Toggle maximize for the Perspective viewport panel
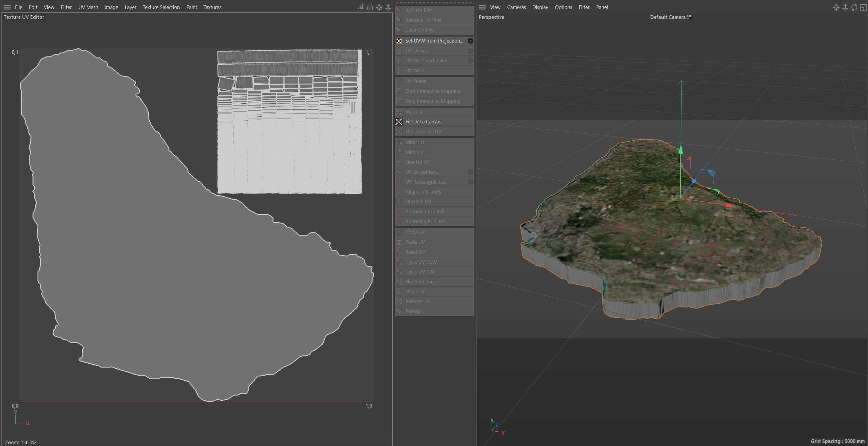Screen dimensions: 868x446 863,7
